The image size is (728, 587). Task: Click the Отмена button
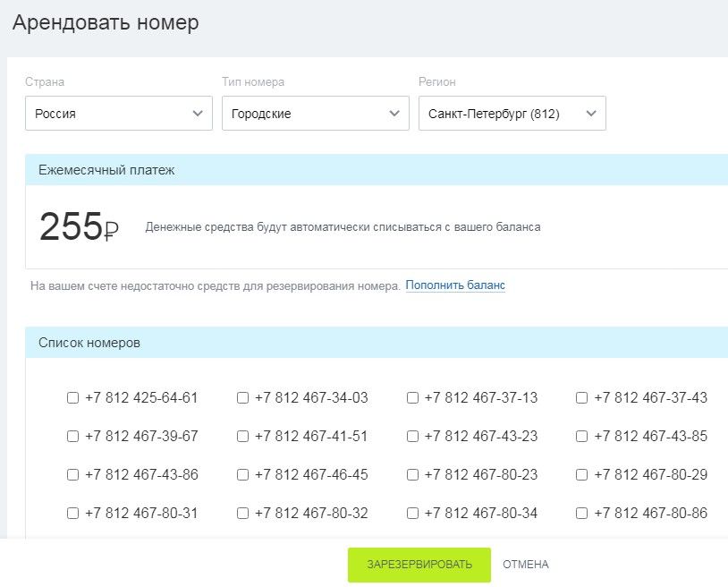click(526, 565)
